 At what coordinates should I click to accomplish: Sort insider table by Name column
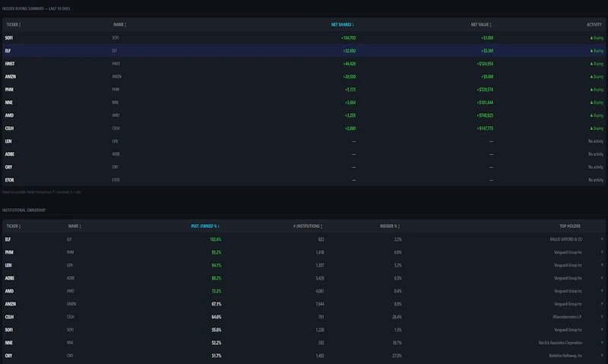[120, 24]
